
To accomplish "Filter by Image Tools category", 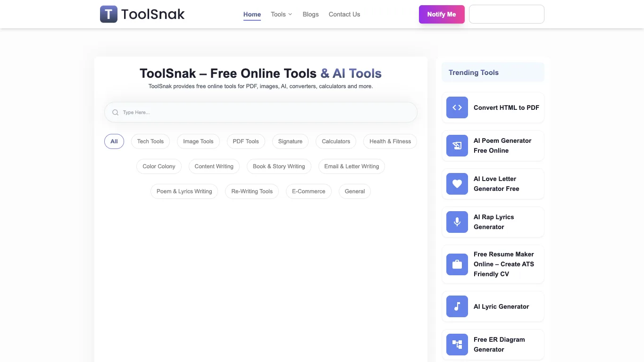I will [198, 141].
